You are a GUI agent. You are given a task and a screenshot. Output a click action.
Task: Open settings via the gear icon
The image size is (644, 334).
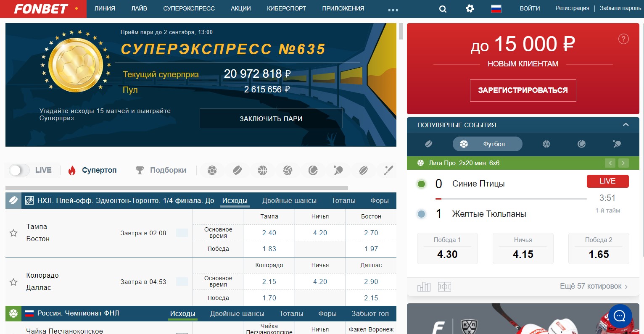[470, 8]
